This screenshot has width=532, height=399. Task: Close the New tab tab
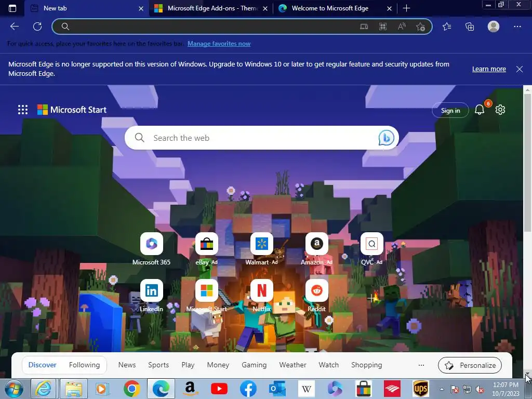point(141,8)
